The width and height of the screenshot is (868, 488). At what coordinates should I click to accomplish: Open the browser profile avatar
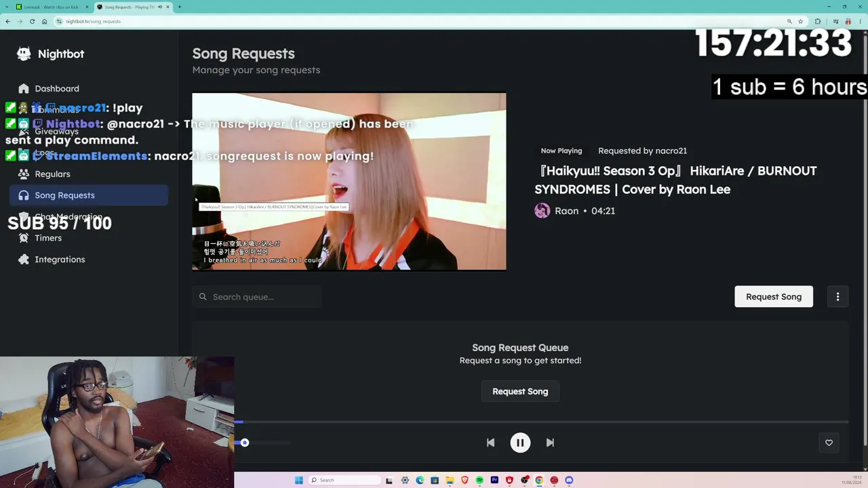pyautogui.click(x=848, y=21)
